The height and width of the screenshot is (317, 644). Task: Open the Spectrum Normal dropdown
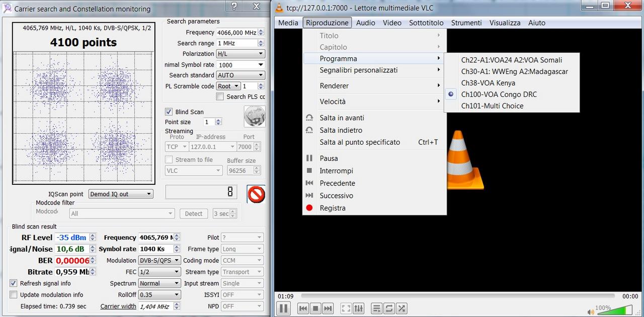(x=159, y=283)
